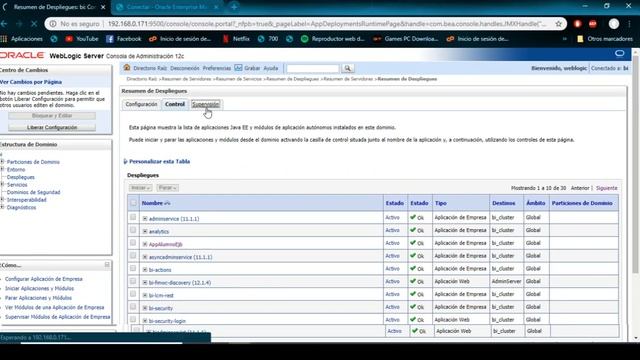The width and height of the screenshot is (640, 360).
Task: Expand the bi-actions deployment node
Action: click(x=145, y=270)
